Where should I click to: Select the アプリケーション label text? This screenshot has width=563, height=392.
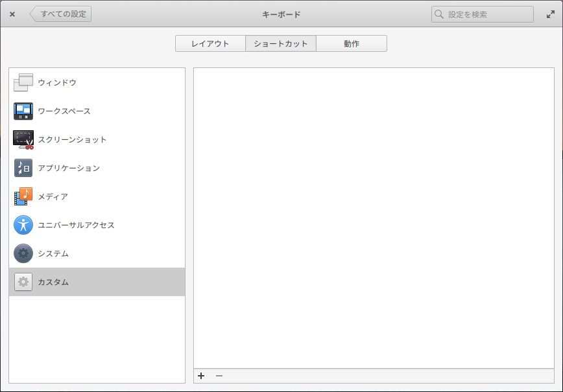(69, 168)
